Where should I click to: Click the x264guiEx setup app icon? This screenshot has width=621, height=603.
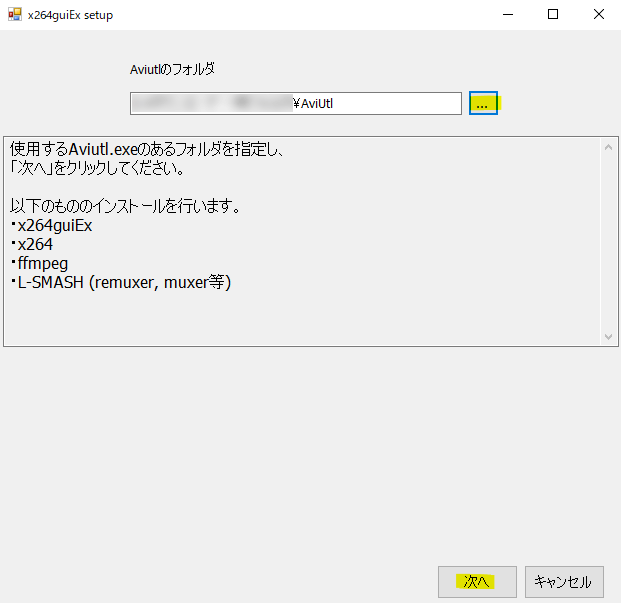click(x=15, y=15)
